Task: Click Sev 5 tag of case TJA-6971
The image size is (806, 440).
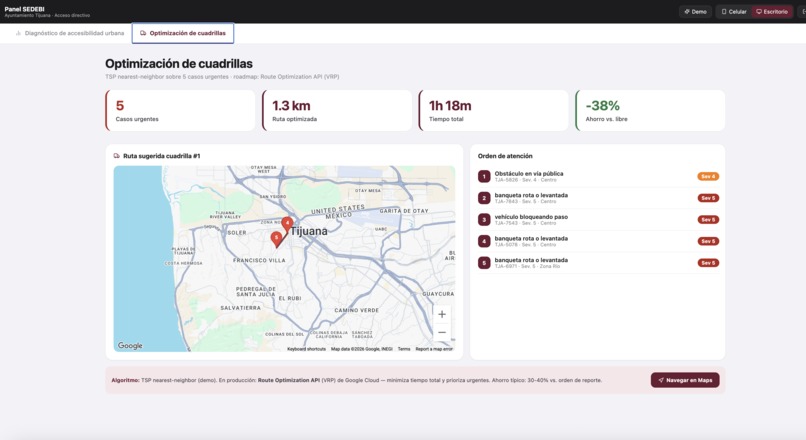Action: [708, 263]
